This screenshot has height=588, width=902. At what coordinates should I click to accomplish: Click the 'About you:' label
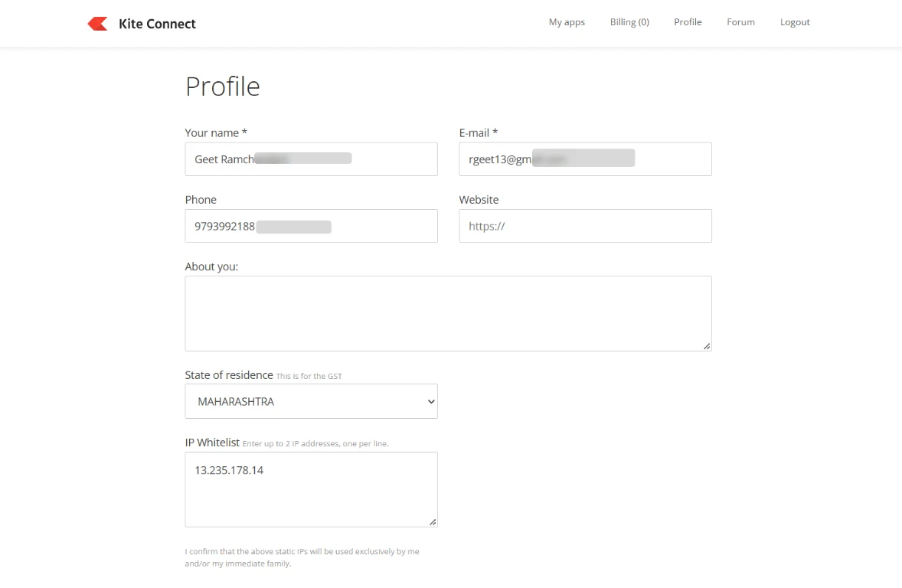[211, 266]
